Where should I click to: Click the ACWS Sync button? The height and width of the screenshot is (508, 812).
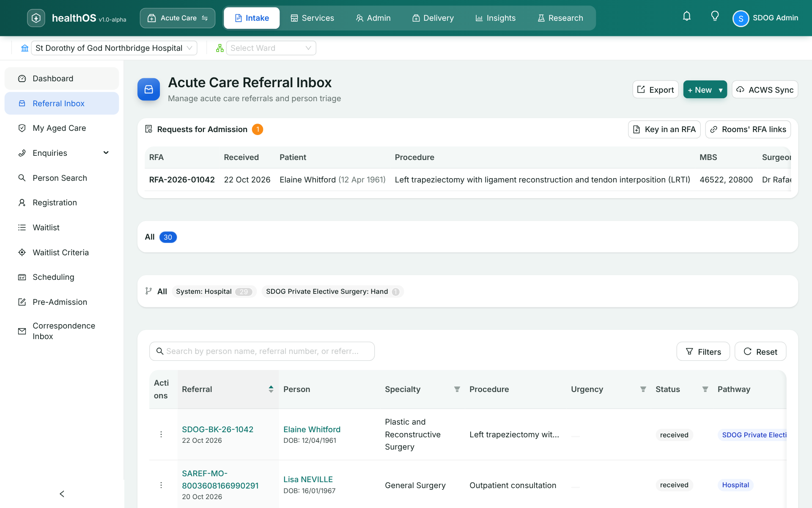click(765, 90)
